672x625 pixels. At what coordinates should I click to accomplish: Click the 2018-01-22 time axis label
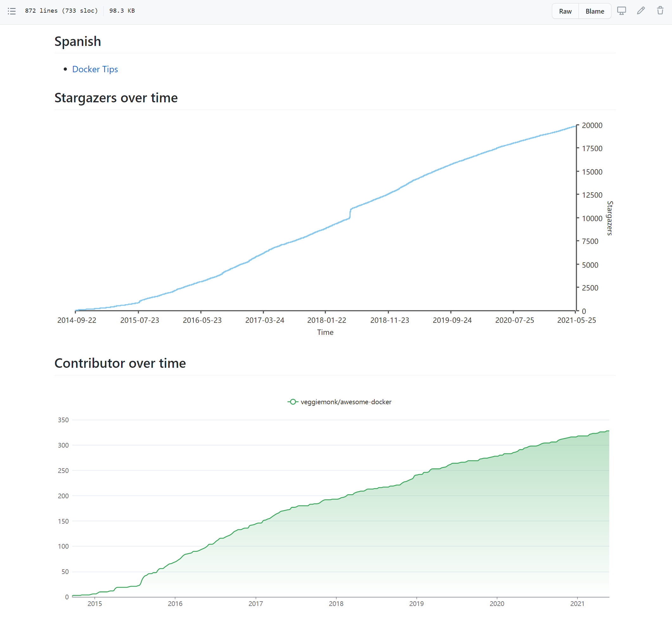(x=326, y=320)
